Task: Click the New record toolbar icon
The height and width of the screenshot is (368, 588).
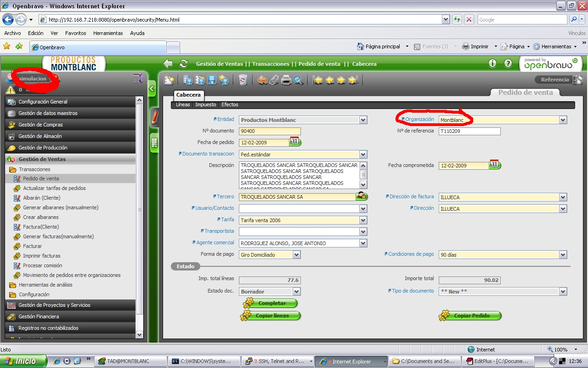Action: (169, 80)
